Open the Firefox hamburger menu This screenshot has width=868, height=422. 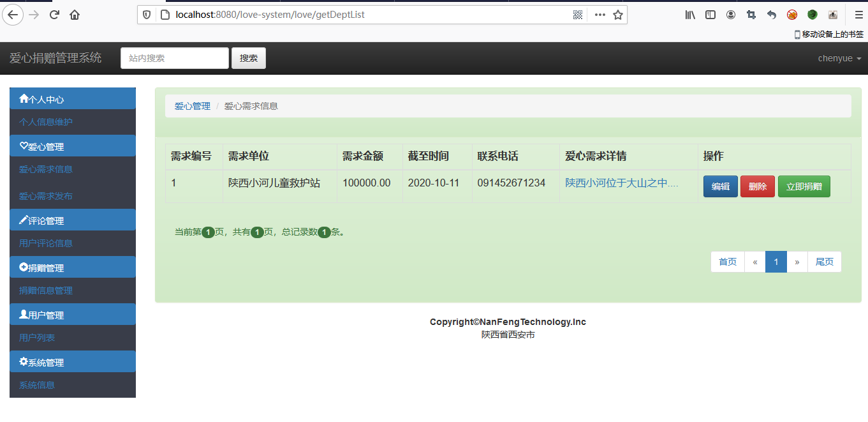point(858,14)
